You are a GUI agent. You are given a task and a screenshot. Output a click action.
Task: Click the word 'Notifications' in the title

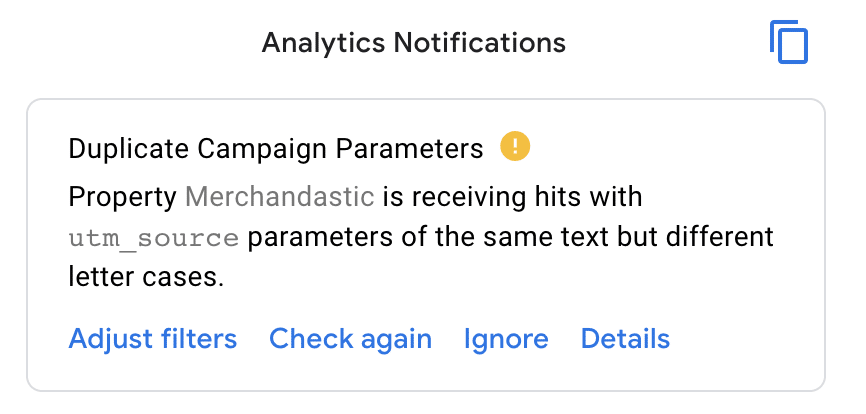click(479, 43)
